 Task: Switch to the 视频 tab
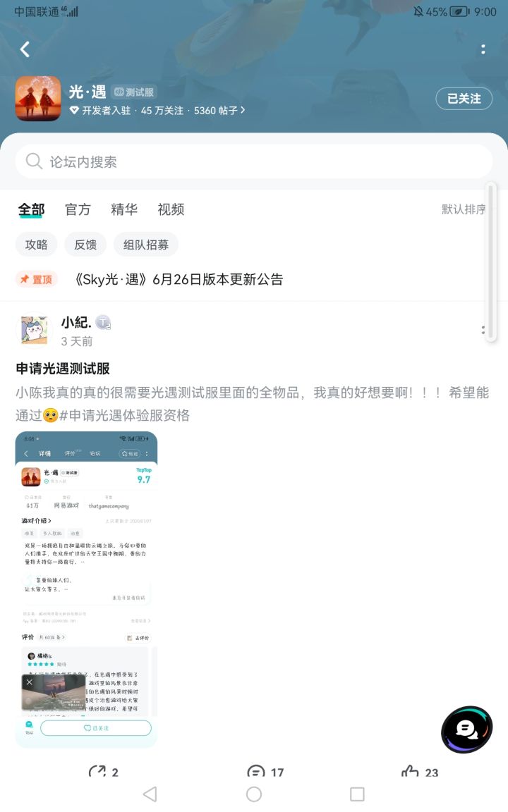[x=171, y=209]
